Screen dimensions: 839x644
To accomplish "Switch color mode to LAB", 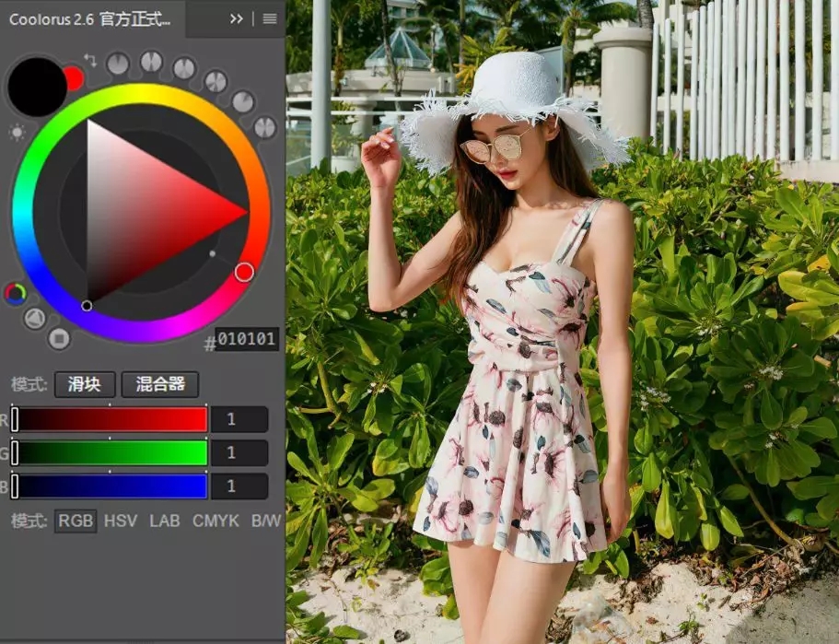I will (x=165, y=521).
